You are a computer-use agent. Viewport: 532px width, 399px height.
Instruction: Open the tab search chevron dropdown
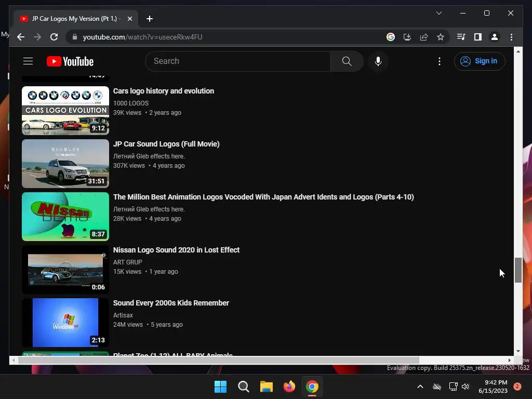[438, 13]
